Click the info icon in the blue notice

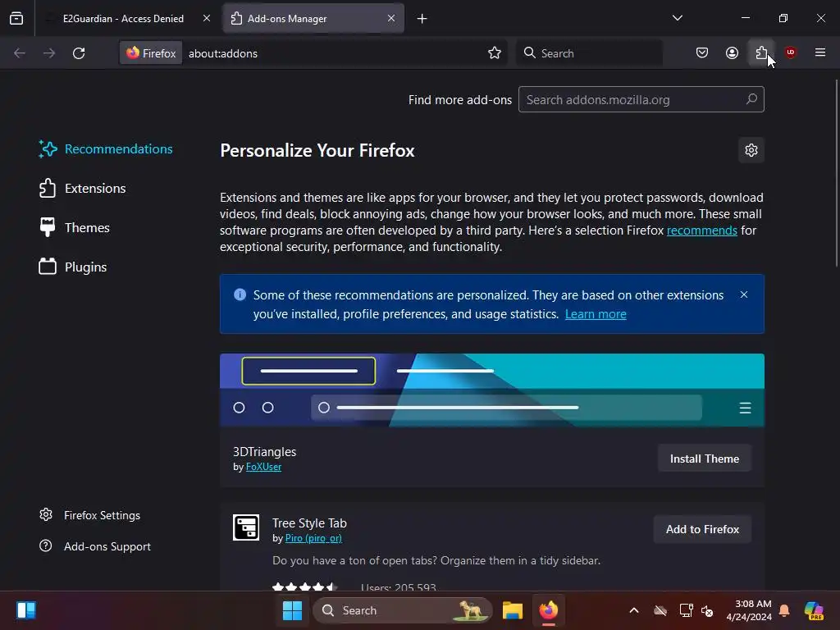240,294
